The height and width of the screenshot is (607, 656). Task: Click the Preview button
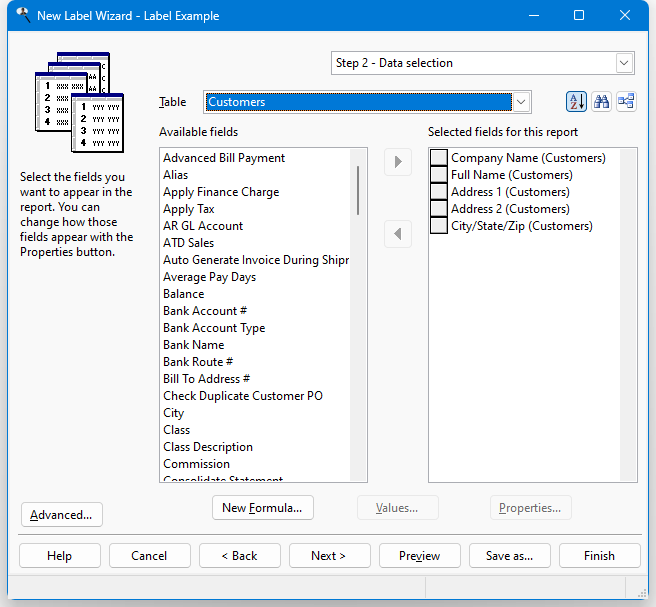click(420, 556)
